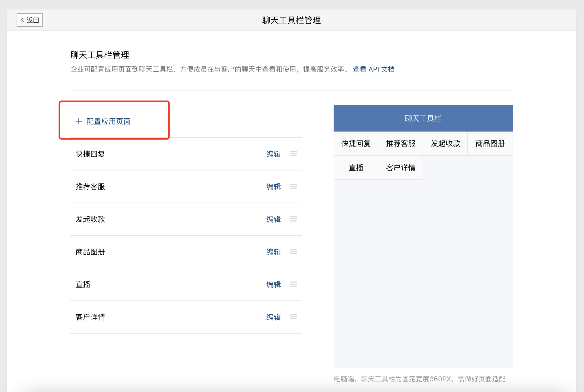Edit the 客户详情 entry
The image size is (584, 392).
pyautogui.click(x=274, y=317)
